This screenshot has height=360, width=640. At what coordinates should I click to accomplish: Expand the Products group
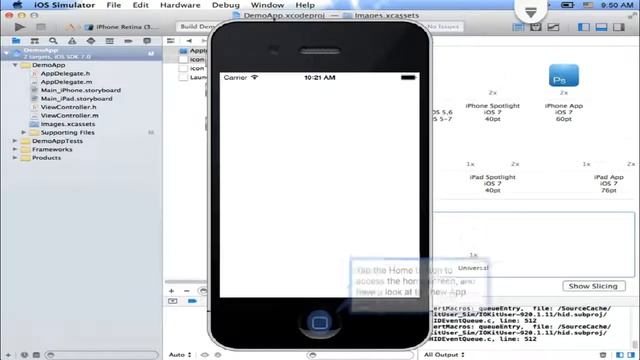click(x=15, y=158)
